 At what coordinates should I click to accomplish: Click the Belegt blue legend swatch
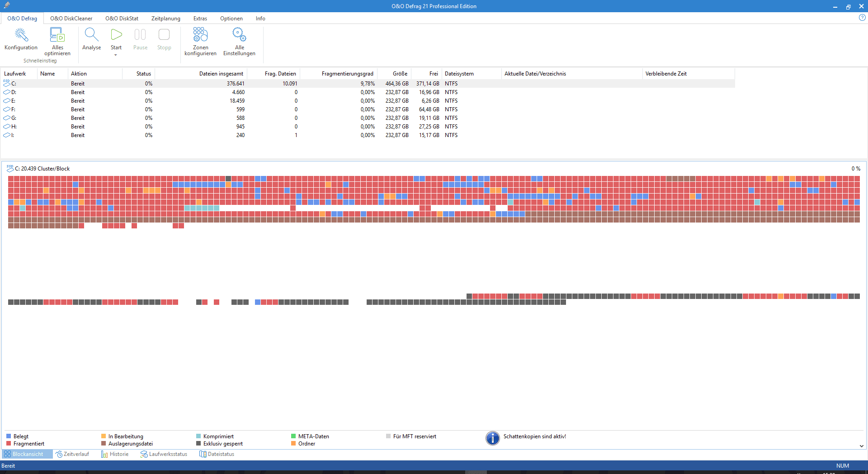pos(9,436)
